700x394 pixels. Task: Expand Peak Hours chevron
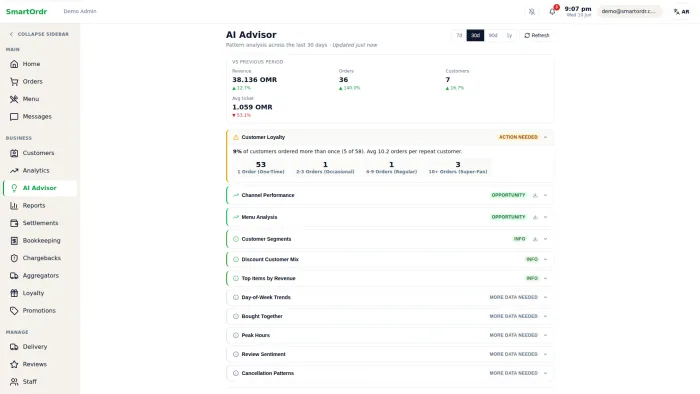545,335
